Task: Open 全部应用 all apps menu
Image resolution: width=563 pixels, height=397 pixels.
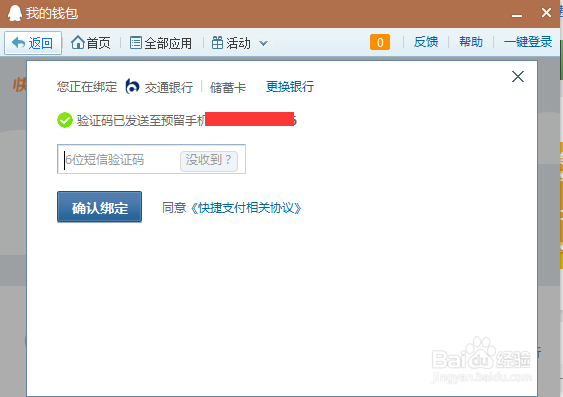Action: [x=161, y=43]
